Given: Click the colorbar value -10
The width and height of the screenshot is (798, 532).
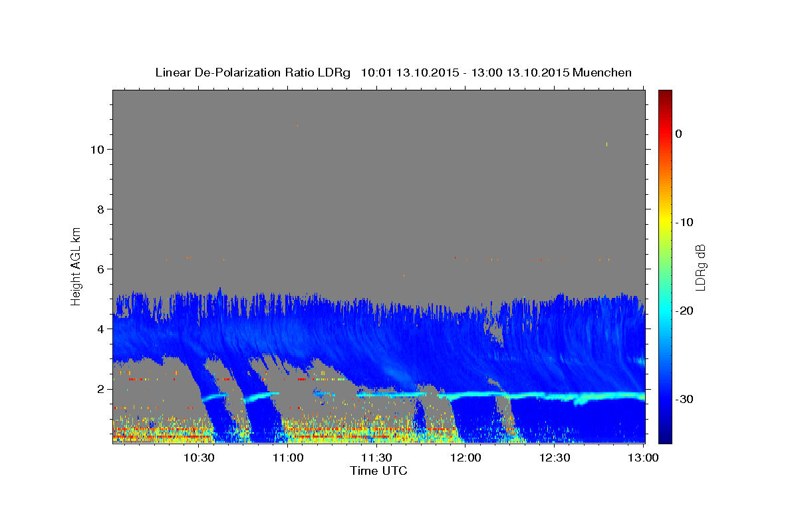Looking at the screenshot, I should coord(685,222).
